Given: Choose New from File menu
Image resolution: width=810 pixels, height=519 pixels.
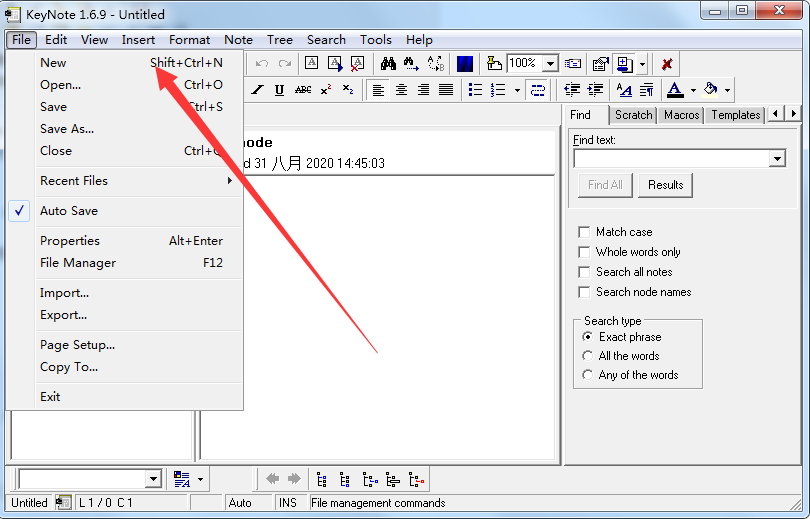Looking at the screenshot, I should pos(124,62).
